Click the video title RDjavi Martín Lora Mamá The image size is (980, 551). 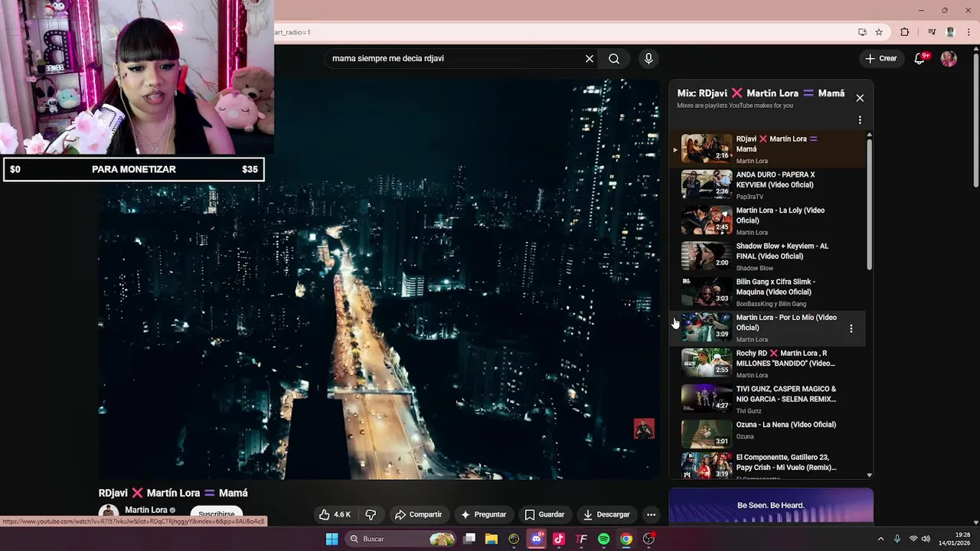[173, 493]
